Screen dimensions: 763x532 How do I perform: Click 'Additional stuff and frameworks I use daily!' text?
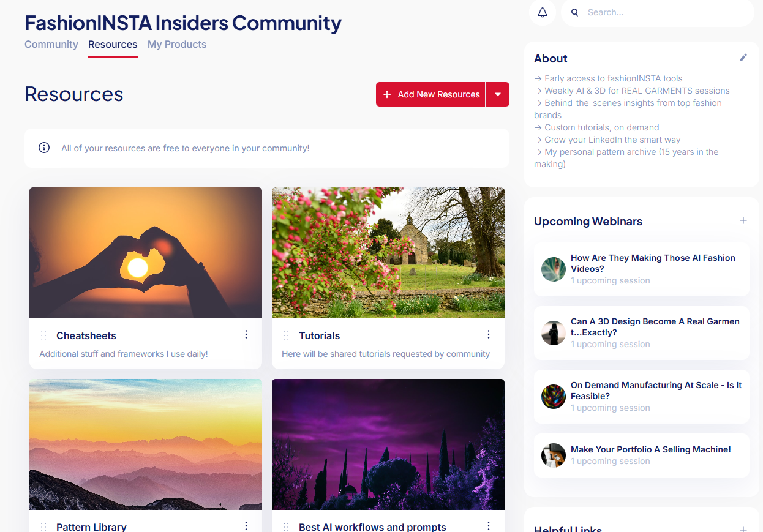(x=124, y=354)
